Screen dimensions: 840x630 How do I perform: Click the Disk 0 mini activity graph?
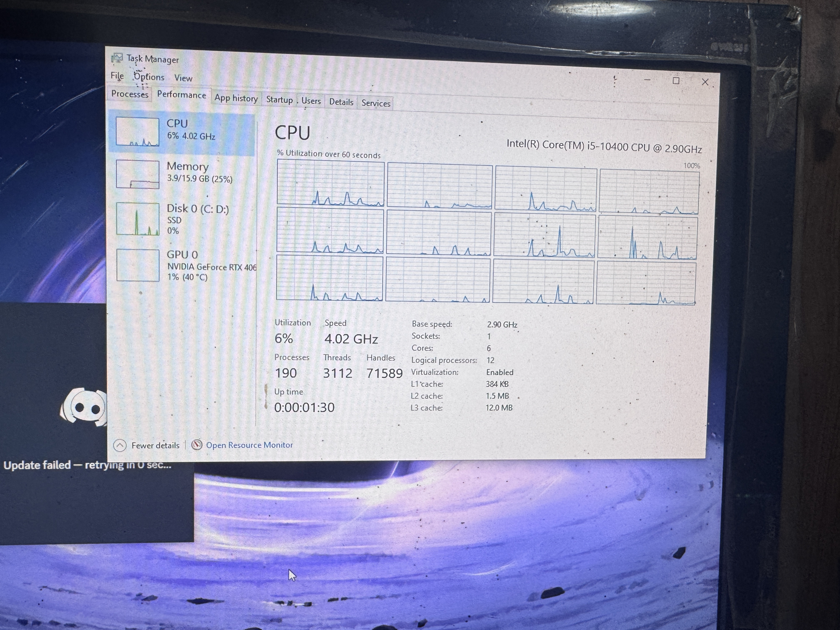(x=137, y=219)
